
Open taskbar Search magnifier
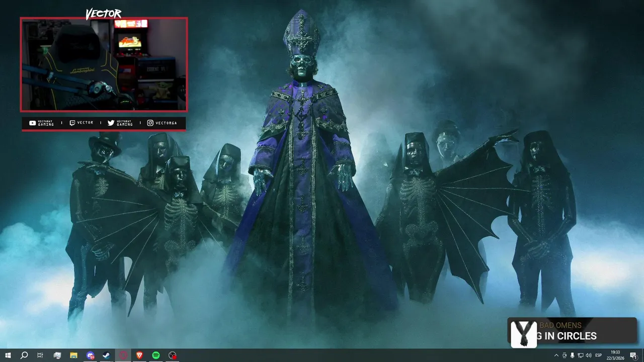tap(24, 355)
